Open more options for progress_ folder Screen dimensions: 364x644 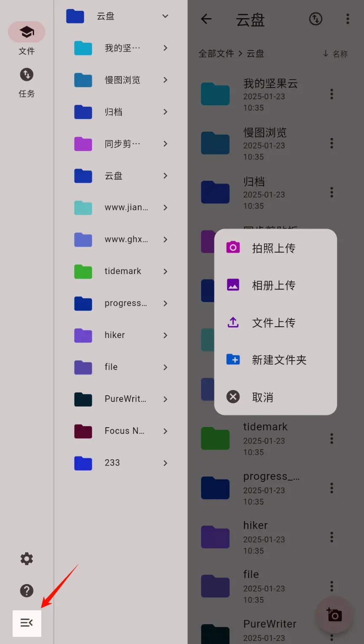[x=332, y=488]
